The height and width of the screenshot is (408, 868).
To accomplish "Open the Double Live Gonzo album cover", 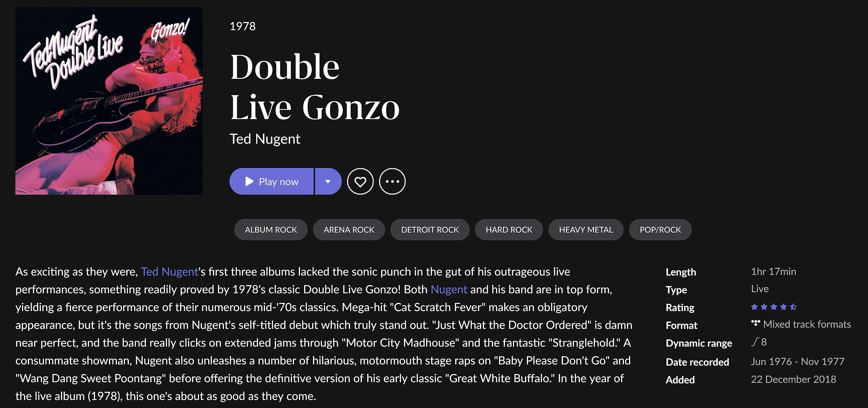I will 109,101.
